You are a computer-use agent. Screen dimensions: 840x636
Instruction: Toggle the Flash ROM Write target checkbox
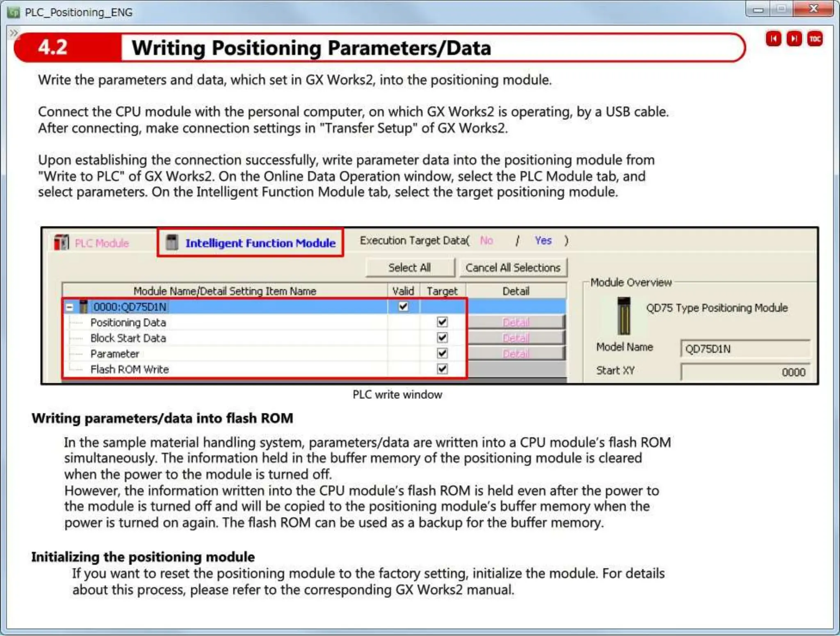click(442, 369)
